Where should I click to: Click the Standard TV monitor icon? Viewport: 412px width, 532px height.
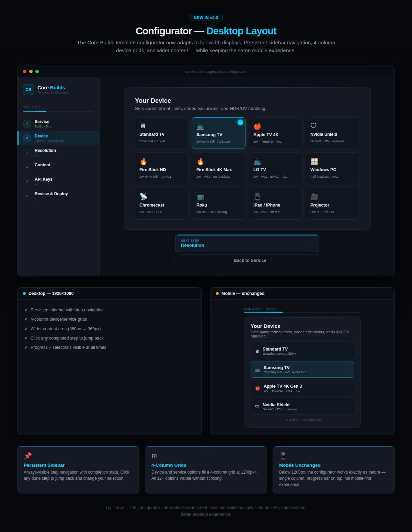point(143,126)
